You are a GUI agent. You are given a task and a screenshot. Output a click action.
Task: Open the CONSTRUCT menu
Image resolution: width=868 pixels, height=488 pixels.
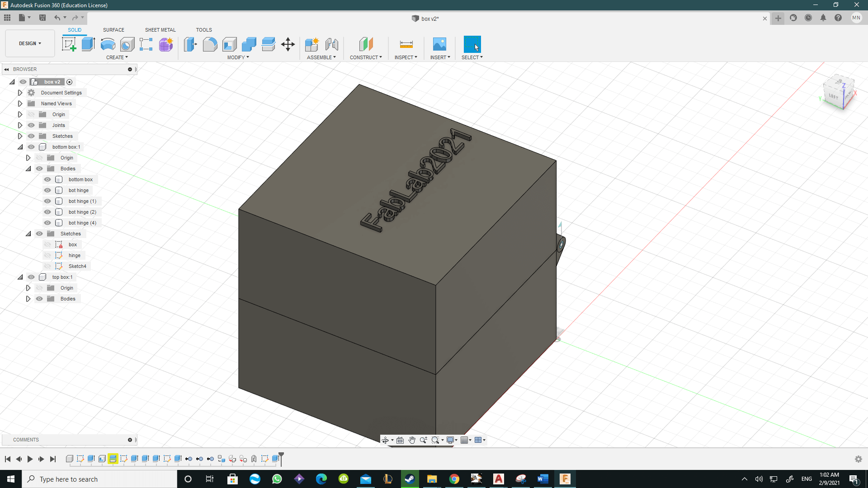(366, 57)
